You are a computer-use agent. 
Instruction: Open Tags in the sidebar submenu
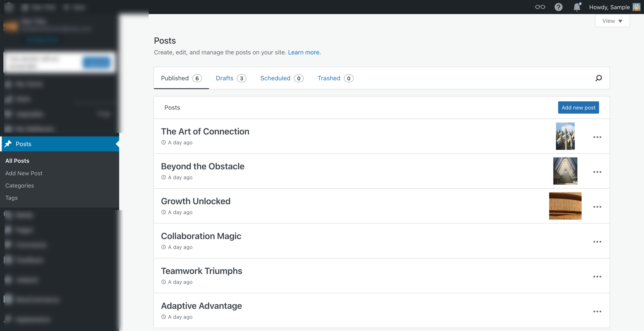(x=12, y=198)
